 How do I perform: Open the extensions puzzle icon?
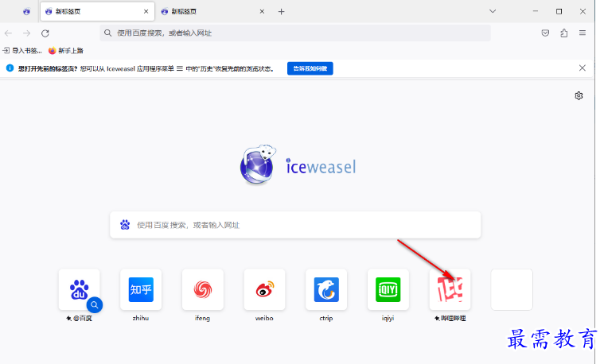pyautogui.click(x=564, y=33)
